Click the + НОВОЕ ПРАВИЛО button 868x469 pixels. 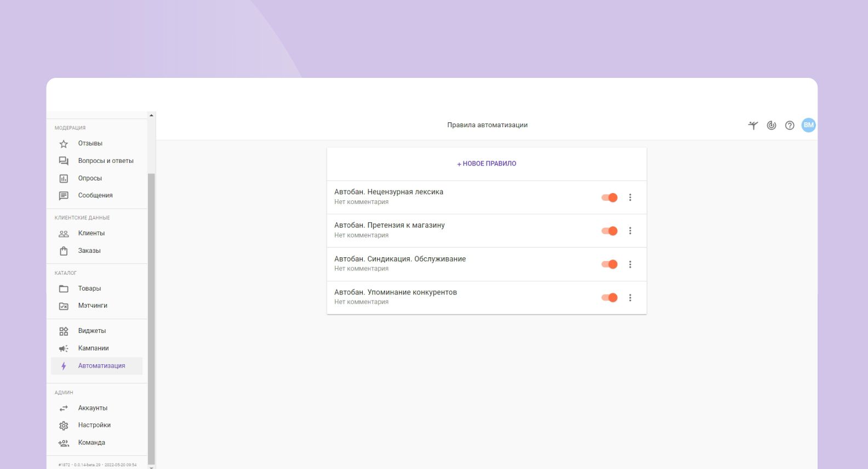click(487, 163)
